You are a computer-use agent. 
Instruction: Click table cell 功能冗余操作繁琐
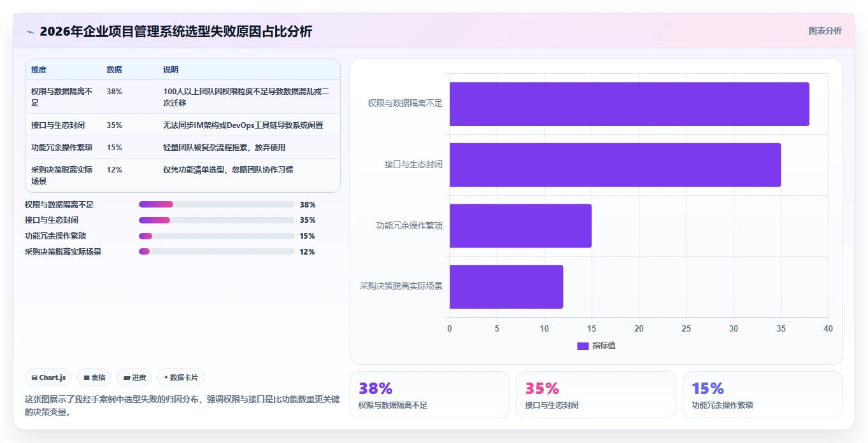(62, 147)
